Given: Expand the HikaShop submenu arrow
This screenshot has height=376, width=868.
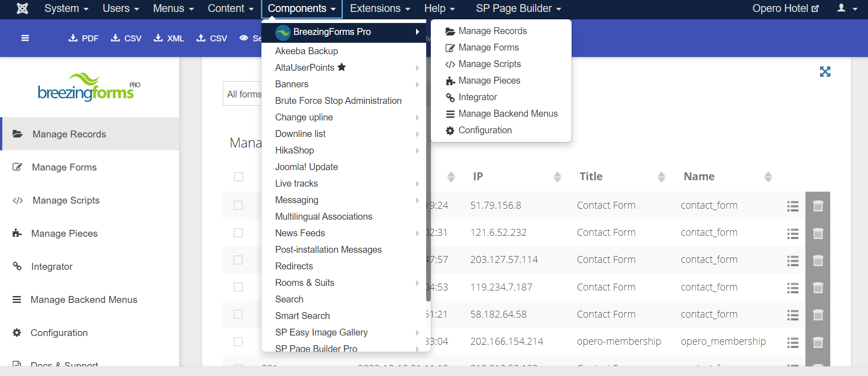Looking at the screenshot, I should (417, 150).
